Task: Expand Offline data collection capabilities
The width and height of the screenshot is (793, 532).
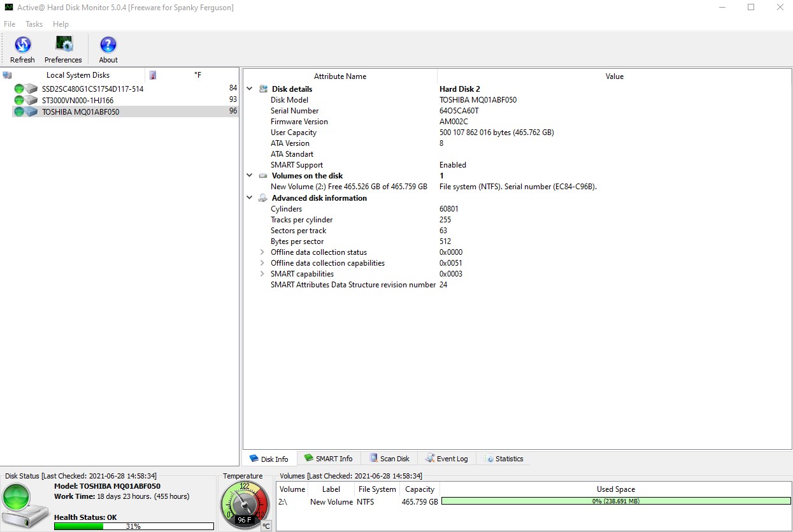Action: click(x=261, y=263)
